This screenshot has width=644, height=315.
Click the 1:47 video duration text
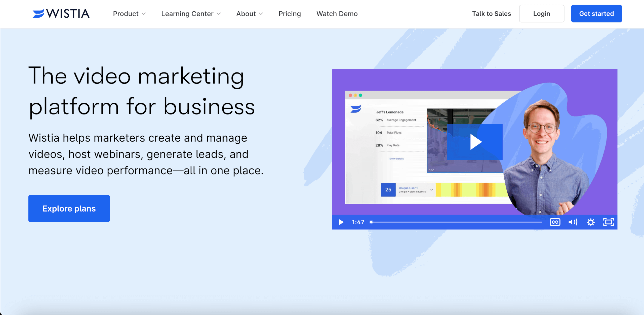coord(358,222)
